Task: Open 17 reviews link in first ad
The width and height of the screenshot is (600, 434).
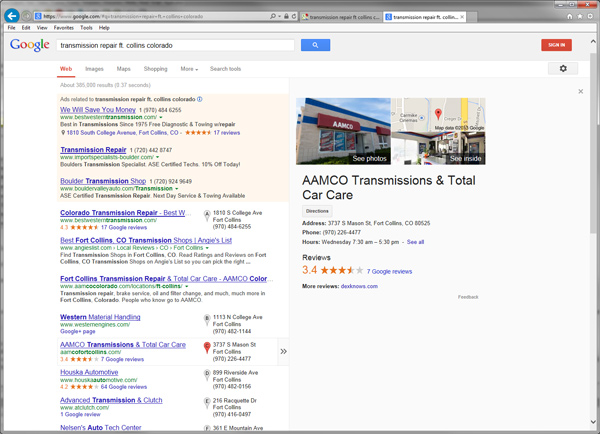Action: [x=227, y=133]
